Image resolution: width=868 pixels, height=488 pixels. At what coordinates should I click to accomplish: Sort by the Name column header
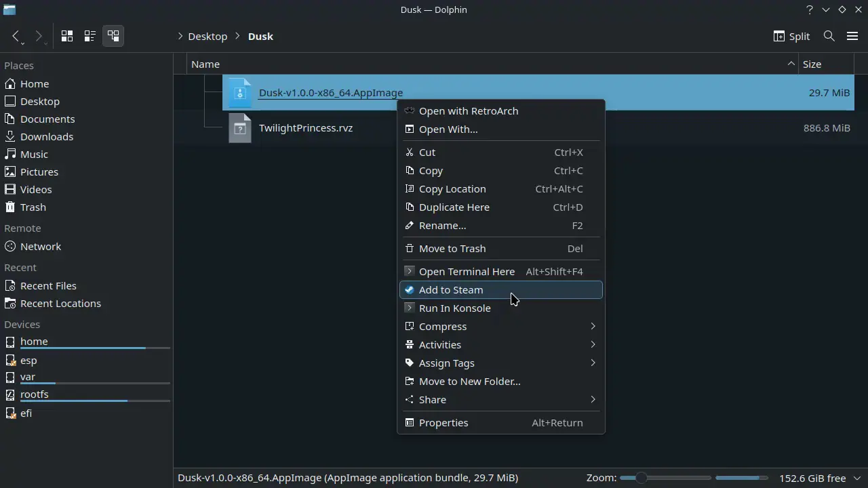pos(493,64)
